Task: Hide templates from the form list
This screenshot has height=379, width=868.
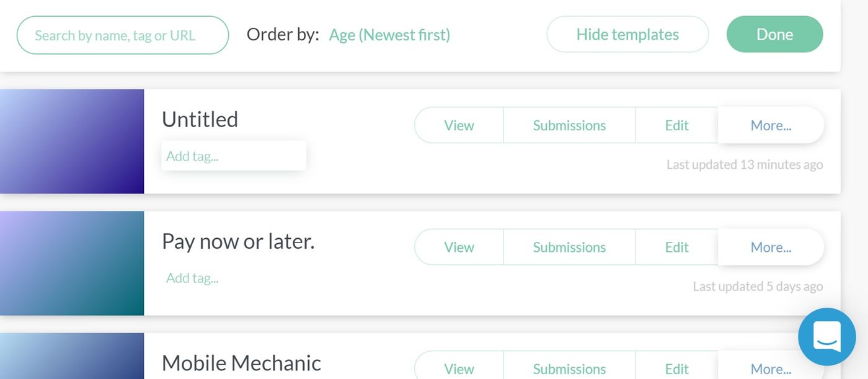Action: coord(627,34)
